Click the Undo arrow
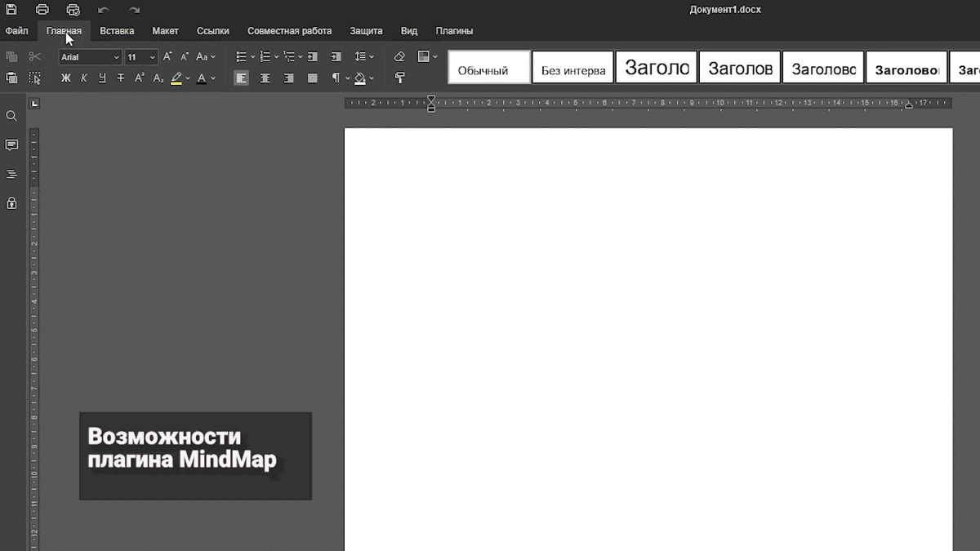 (103, 10)
